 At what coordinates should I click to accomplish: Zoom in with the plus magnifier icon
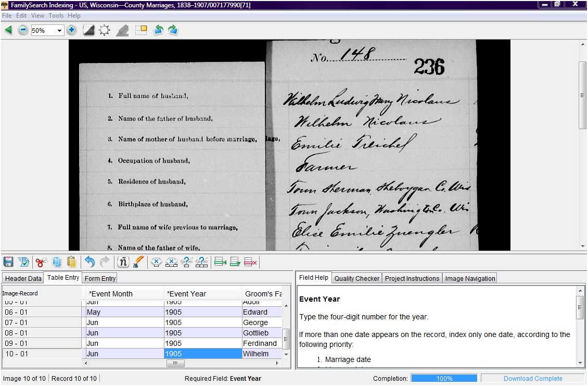click(72, 30)
